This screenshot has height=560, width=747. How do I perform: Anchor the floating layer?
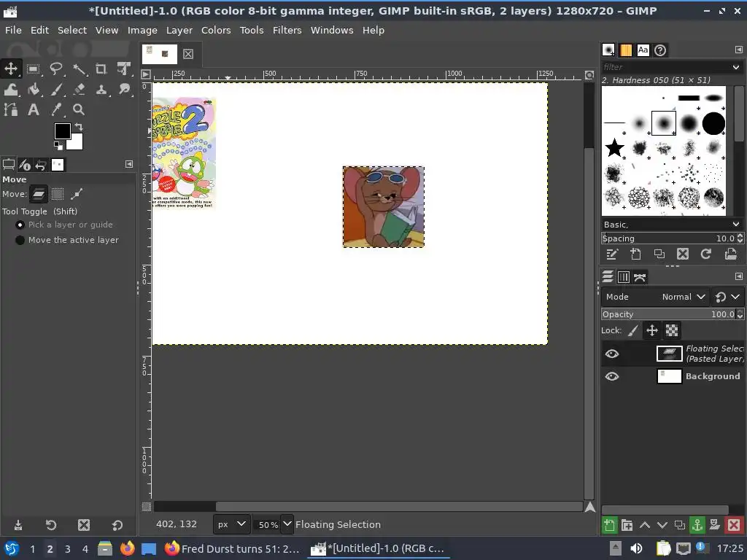(697, 525)
